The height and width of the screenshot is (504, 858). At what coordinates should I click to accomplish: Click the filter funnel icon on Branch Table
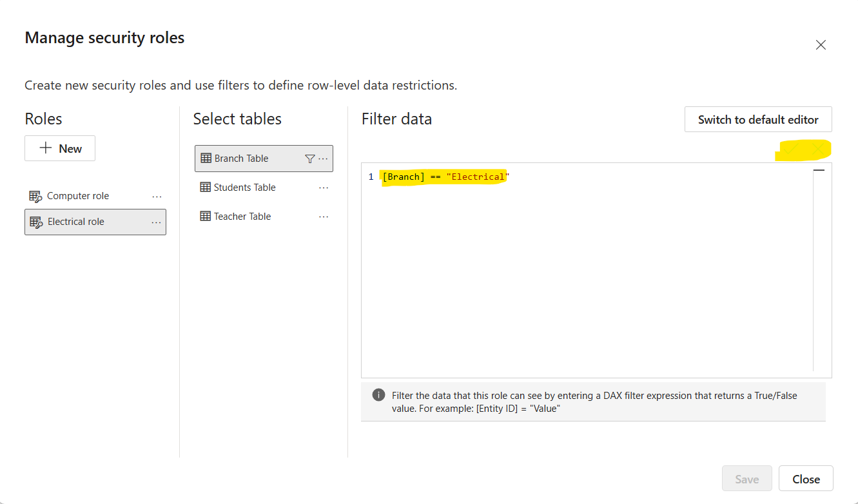point(309,159)
